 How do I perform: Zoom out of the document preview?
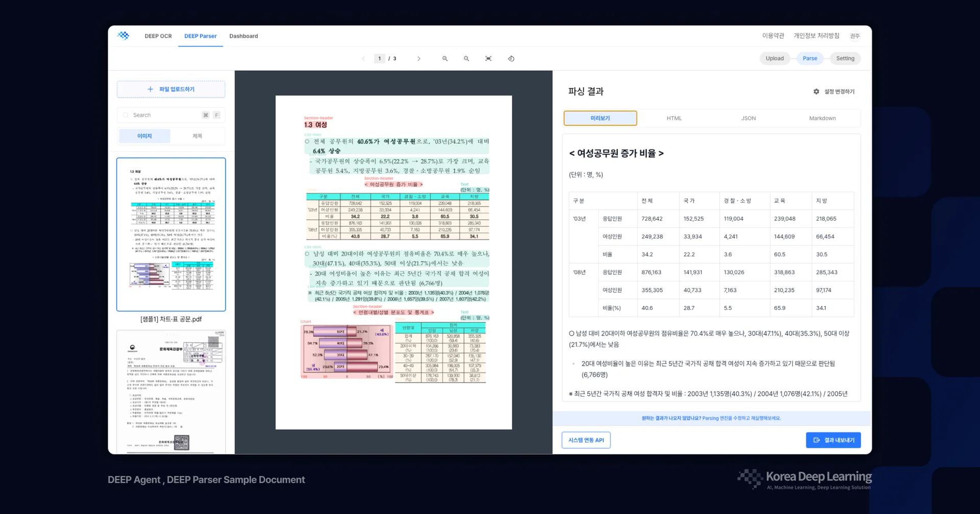coord(466,58)
